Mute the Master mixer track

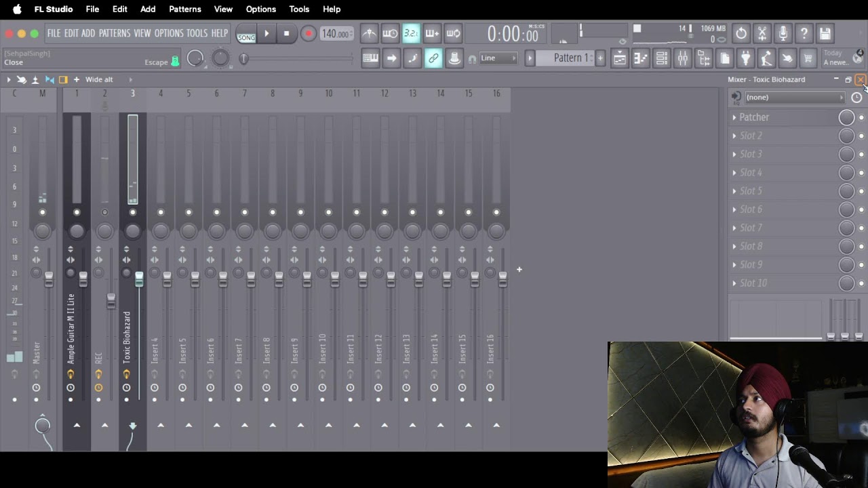tap(42, 212)
